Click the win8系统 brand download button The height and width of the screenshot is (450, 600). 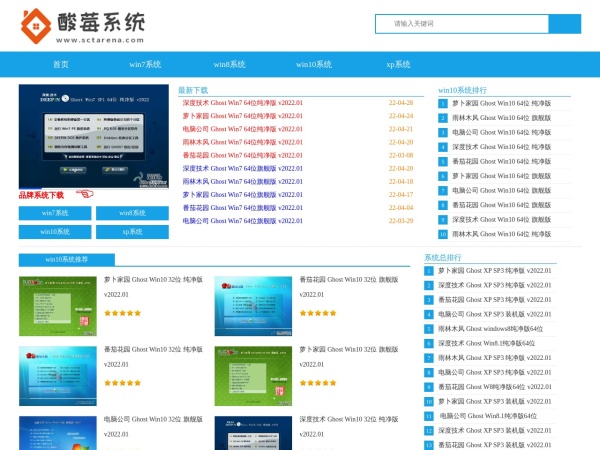[x=132, y=213]
